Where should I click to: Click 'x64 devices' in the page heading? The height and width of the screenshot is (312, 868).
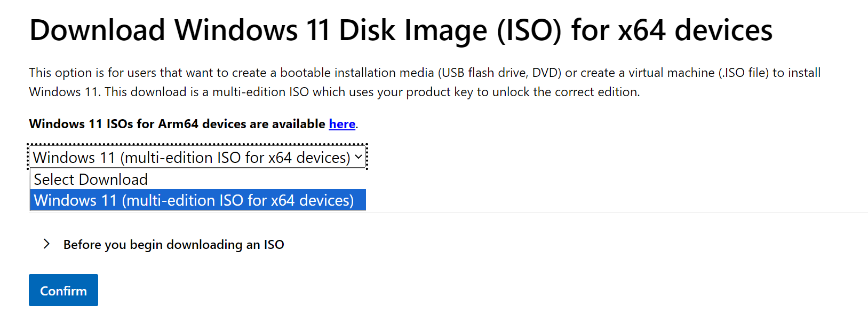click(695, 30)
